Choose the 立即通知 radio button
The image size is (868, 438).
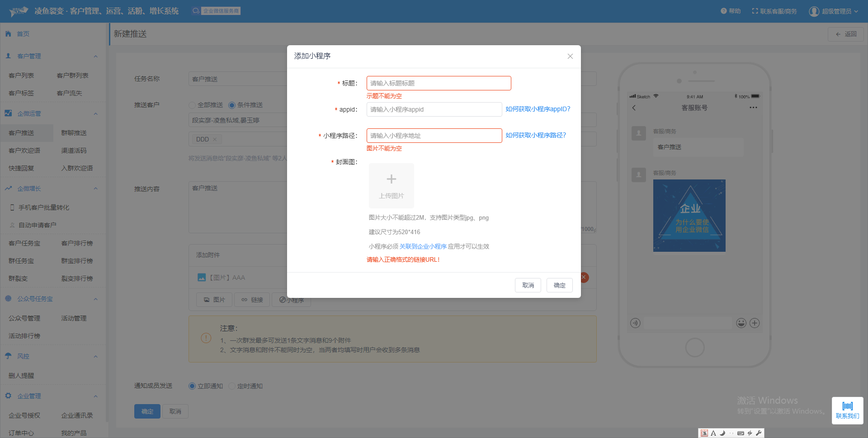pyautogui.click(x=192, y=386)
